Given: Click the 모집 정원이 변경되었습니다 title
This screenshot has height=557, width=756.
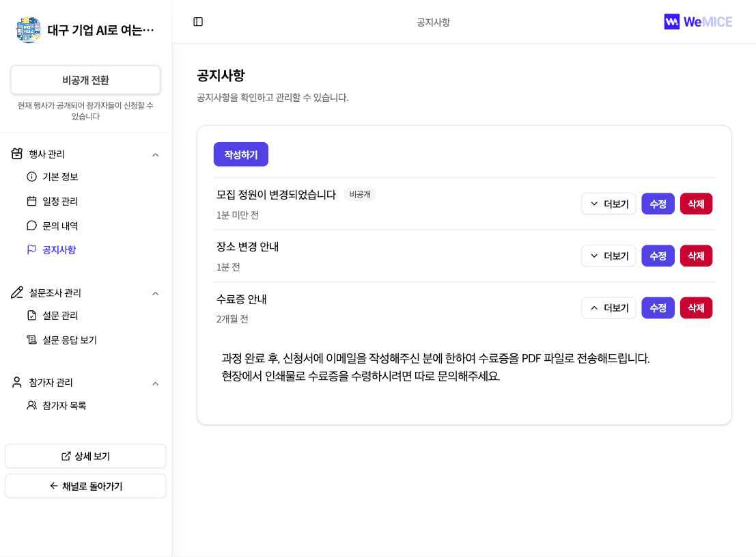Looking at the screenshot, I should [276, 195].
